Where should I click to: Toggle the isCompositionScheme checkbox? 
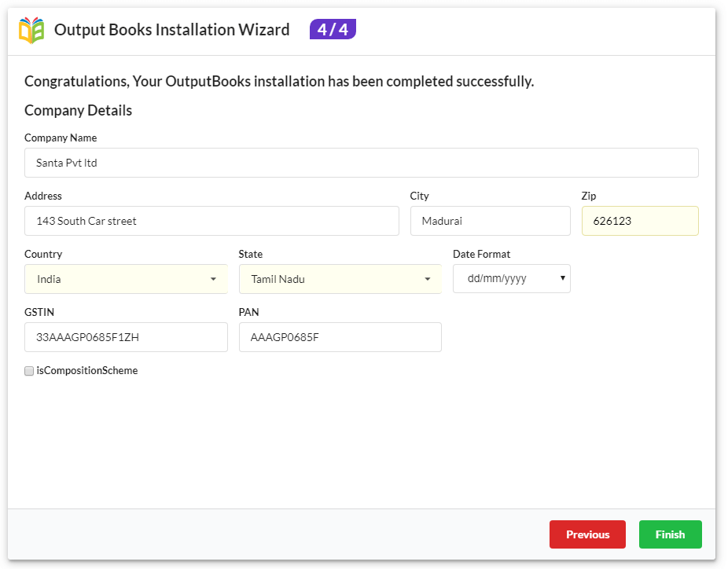29,371
